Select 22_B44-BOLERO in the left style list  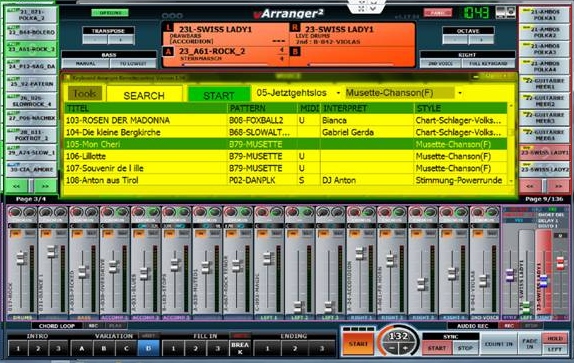click(31, 32)
